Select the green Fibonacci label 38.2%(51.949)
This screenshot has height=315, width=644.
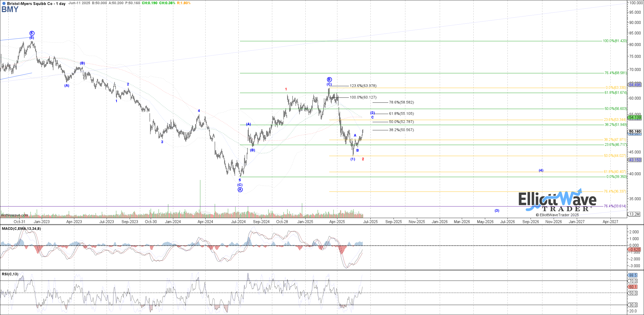(x=615, y=125)
